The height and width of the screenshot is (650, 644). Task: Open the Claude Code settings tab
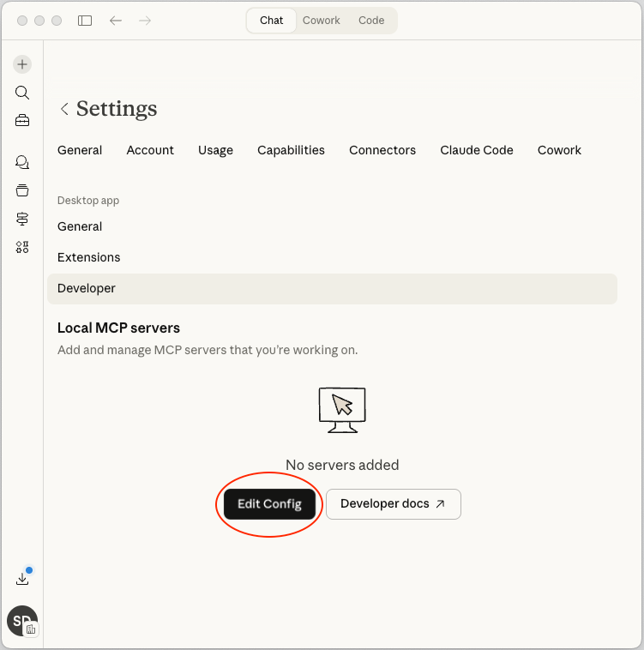point(477,150)
